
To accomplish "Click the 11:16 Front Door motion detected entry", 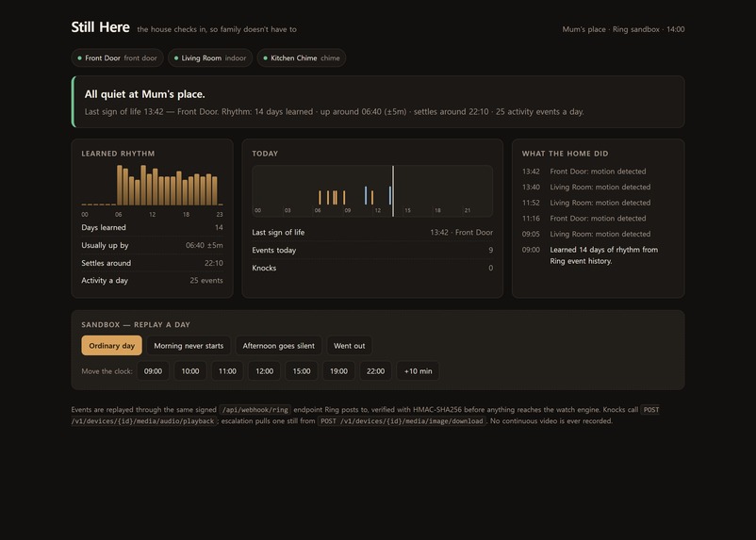I will click(598, 219).
